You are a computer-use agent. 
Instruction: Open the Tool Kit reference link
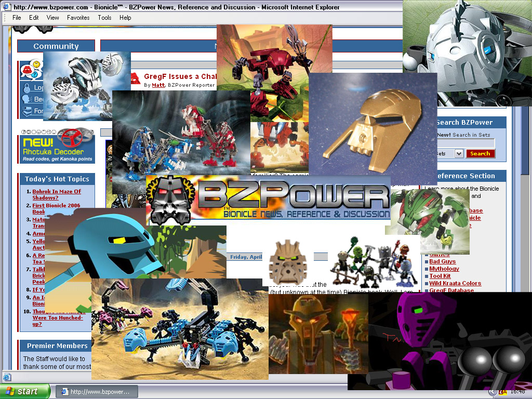point(440,276)
